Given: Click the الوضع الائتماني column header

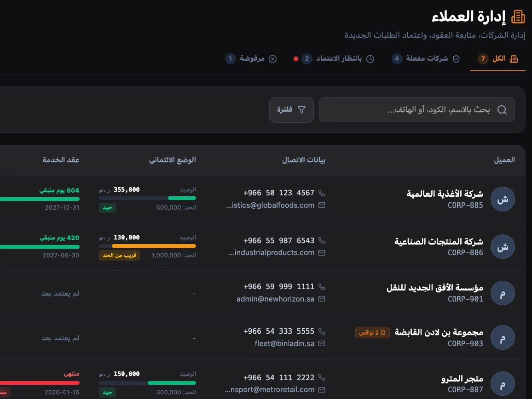Looking at the screenshot, I should (173, 160).
